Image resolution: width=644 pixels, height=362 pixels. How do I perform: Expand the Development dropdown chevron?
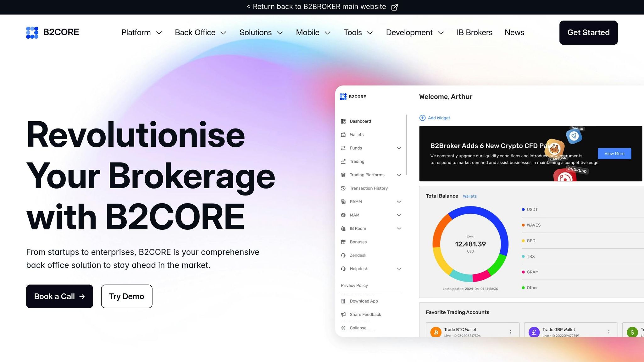pyautogui.click(x=441, y=33)
